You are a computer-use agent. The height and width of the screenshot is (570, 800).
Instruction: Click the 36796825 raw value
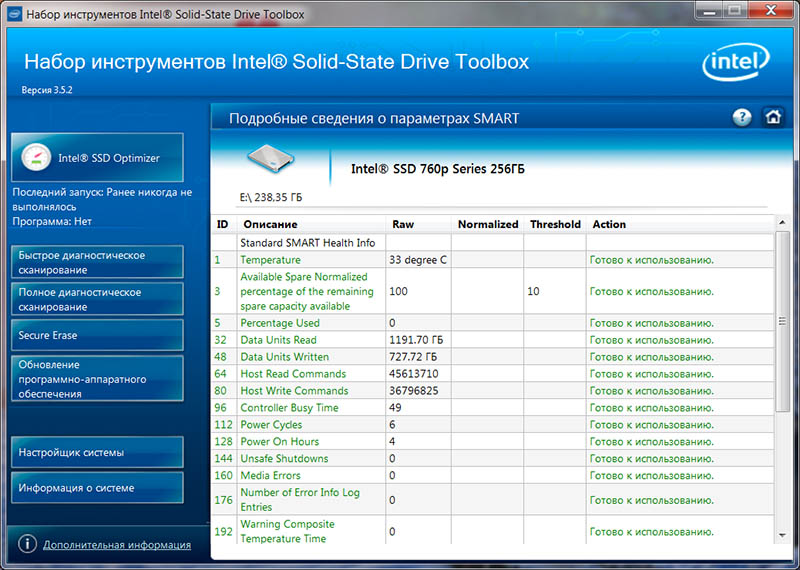pos(414,390)
